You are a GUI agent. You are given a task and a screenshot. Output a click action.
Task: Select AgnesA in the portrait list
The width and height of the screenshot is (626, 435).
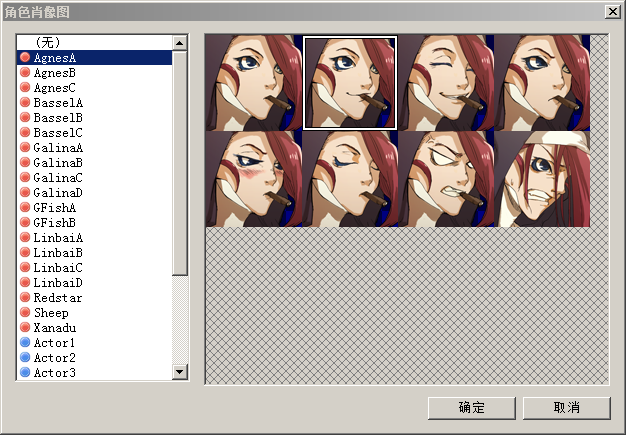coord(95,57)
